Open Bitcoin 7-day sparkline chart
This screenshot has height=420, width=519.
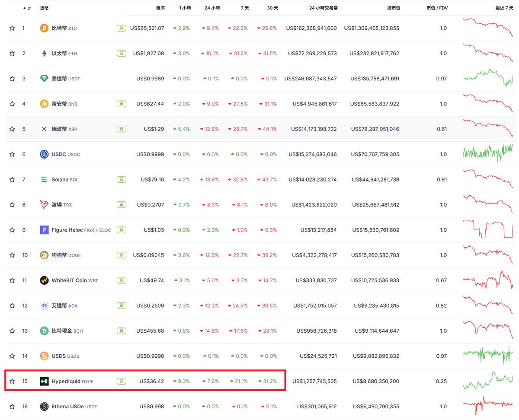pyautogui.click(x=488, y=28)
